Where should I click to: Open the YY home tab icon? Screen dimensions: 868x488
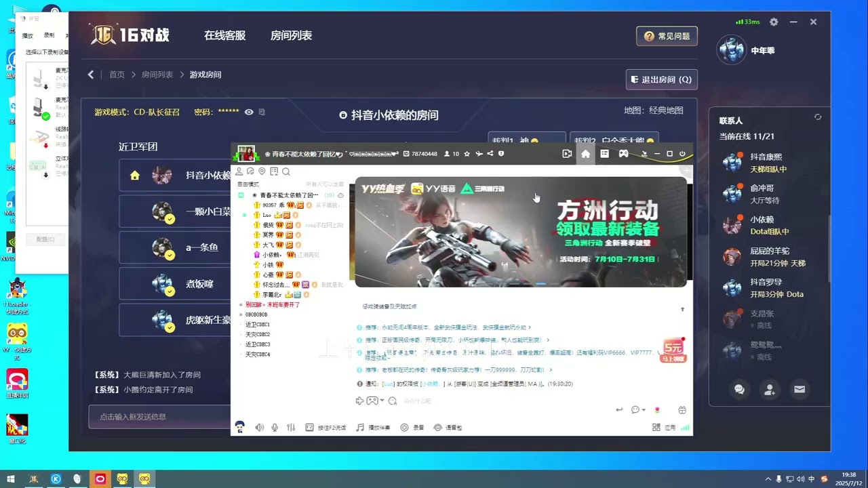coord(585,154)
